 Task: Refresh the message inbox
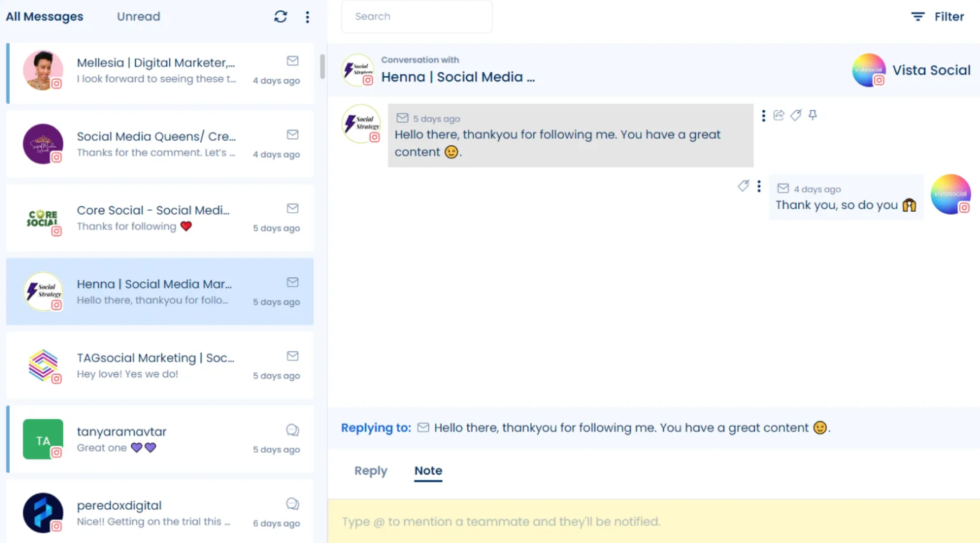[x=281, y=17]
